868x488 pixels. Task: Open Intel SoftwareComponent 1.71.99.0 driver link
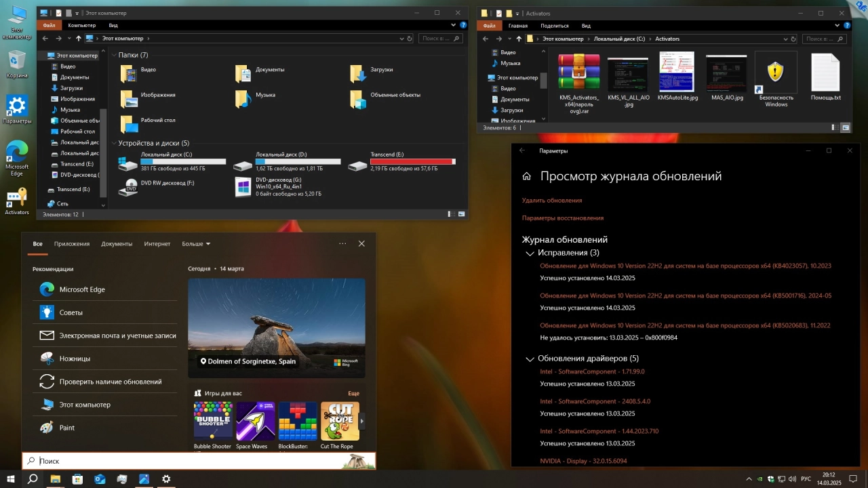(592, 371)
